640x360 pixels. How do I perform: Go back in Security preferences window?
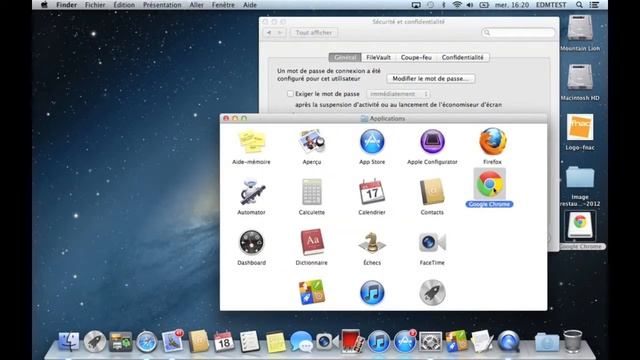coord(269,33)
